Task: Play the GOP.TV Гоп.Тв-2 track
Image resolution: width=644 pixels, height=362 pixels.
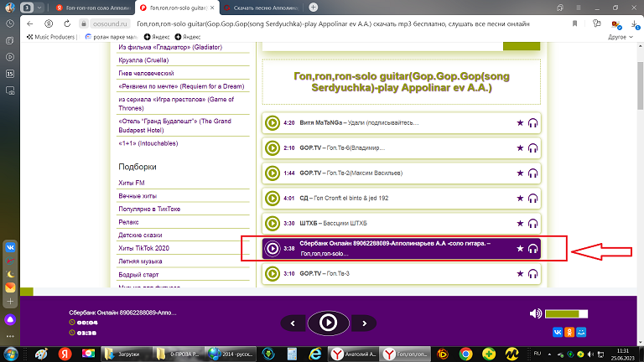Action: 272,173
